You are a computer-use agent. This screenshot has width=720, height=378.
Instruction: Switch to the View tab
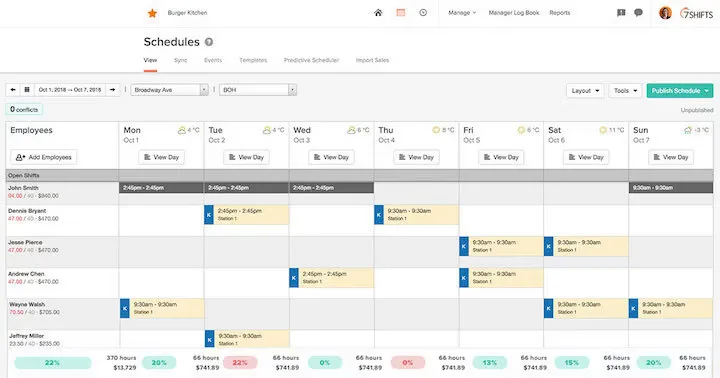click(150, 60)
